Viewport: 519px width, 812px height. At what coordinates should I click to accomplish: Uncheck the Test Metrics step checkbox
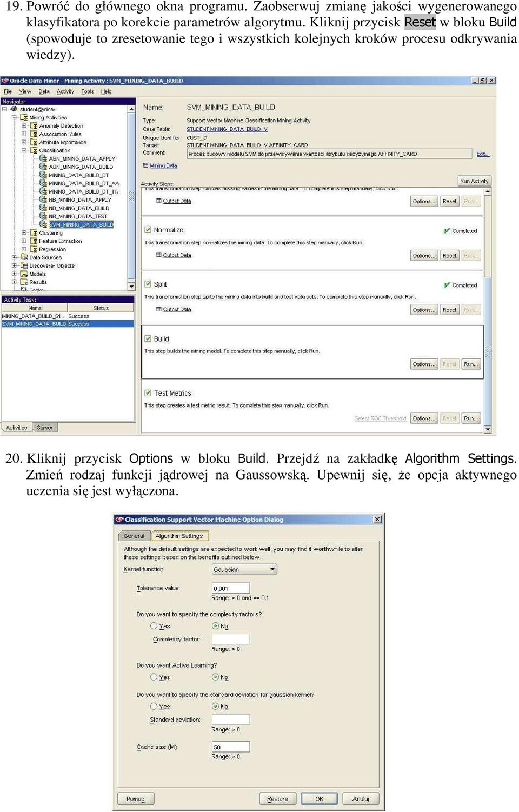point(148,393)
